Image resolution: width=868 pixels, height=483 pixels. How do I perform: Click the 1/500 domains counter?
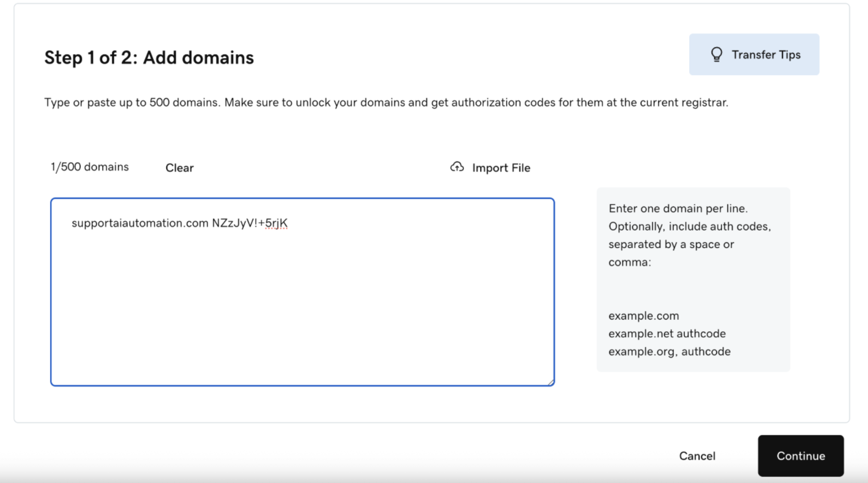tap(89, 167)
